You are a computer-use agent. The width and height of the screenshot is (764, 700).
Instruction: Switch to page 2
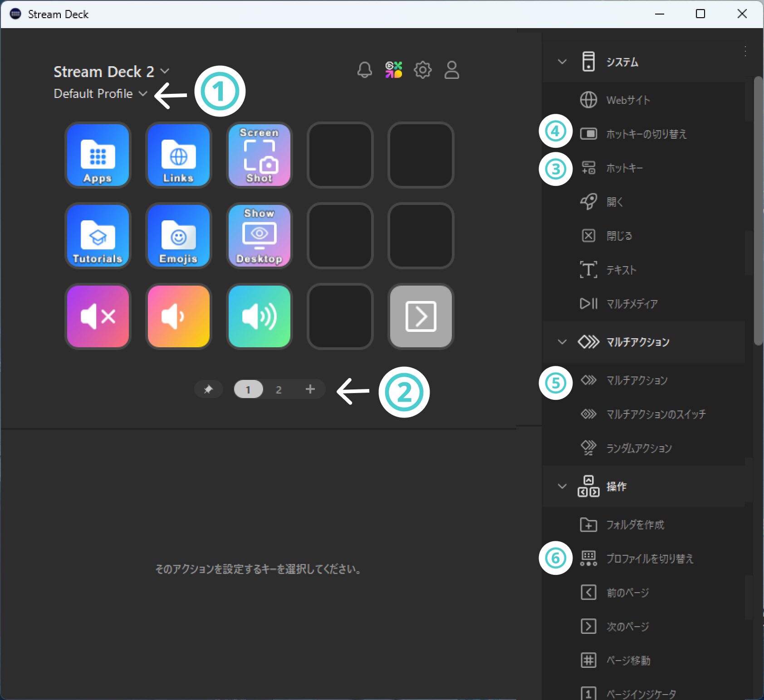(x=279, y=389)
